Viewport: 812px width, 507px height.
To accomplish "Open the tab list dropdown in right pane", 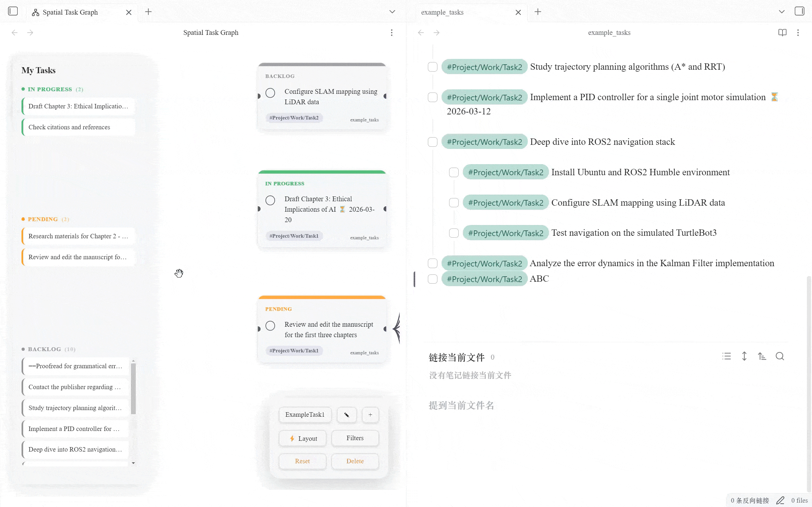I will click(x=782, y=12).
